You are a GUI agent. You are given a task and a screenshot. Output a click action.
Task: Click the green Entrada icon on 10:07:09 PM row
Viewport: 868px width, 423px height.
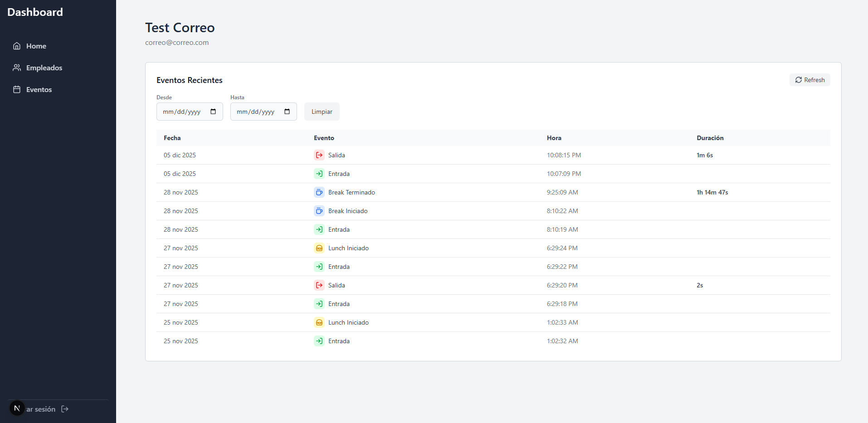[319, 174]
